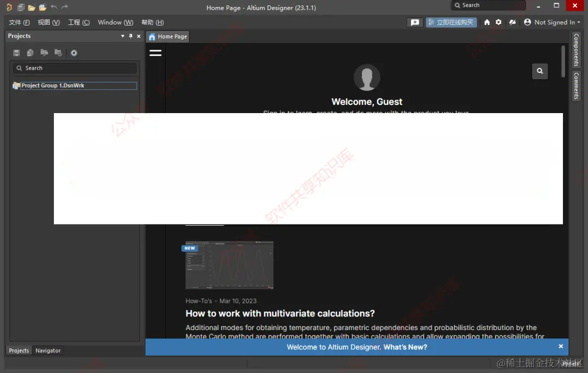The image size is (588, 373).
Task: Click the open project folder icon in title bar
Action: 43,7
